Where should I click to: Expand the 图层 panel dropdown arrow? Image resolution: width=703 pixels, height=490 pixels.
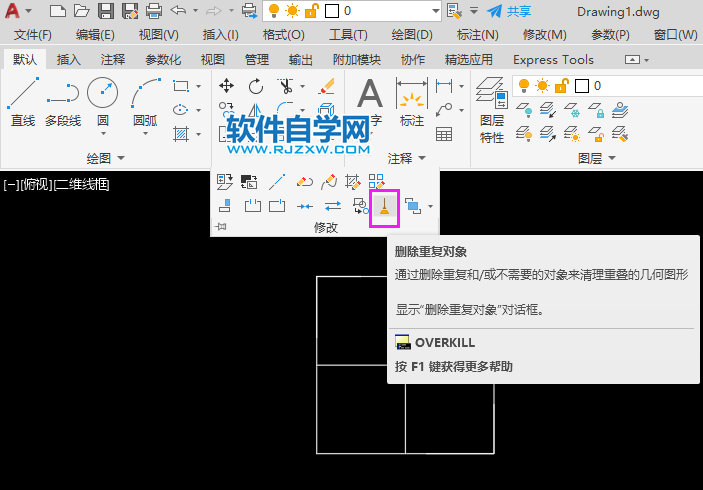pyautogui.click(x=612, y=158)
